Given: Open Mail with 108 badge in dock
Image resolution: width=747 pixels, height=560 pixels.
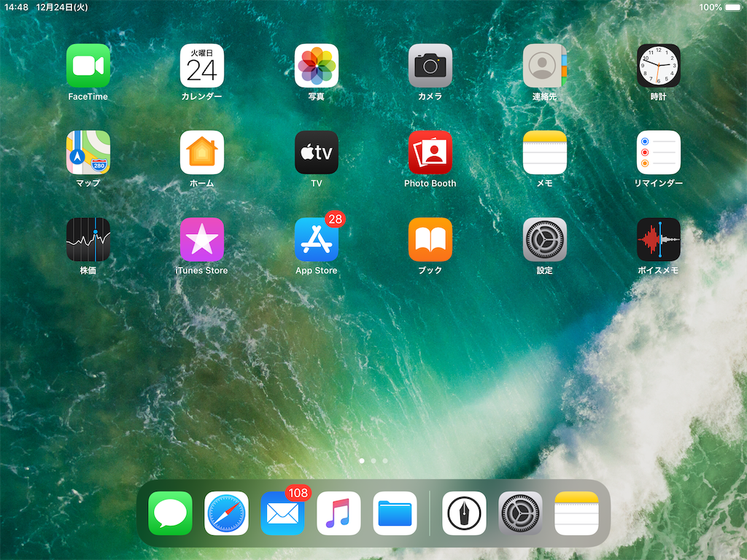Looking at the screenshot, I should (282, 513).
